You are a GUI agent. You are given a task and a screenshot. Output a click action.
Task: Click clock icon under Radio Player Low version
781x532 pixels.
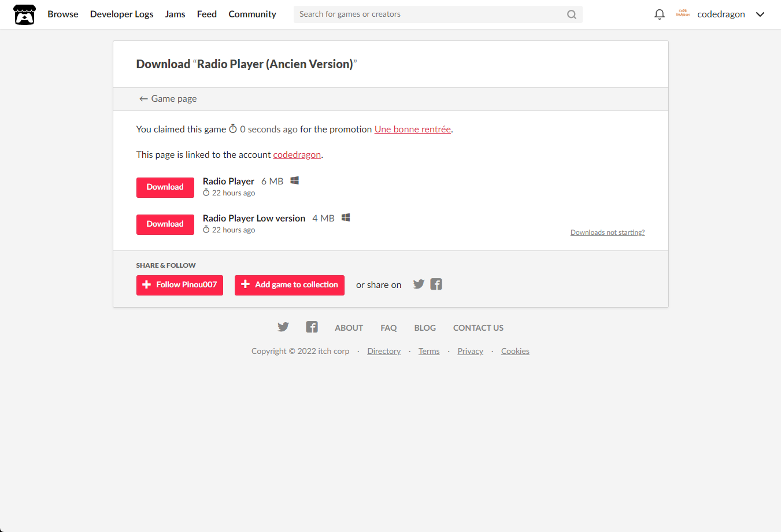[206, 230]
